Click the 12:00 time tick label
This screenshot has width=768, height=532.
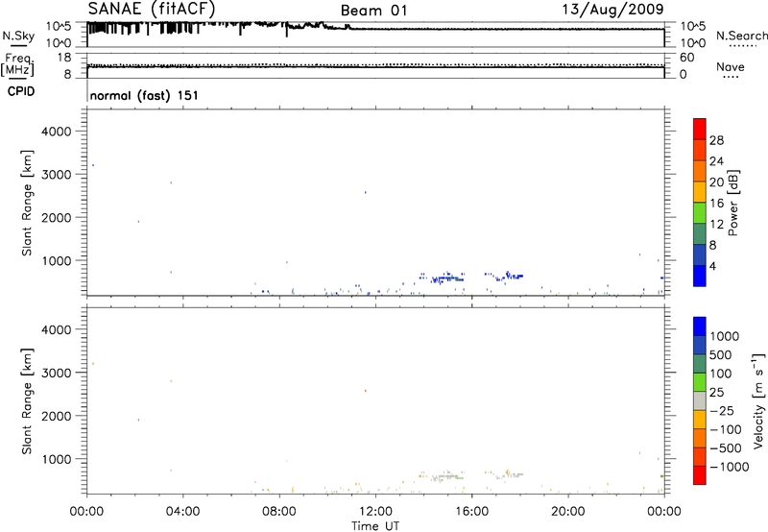click(375, 512)
